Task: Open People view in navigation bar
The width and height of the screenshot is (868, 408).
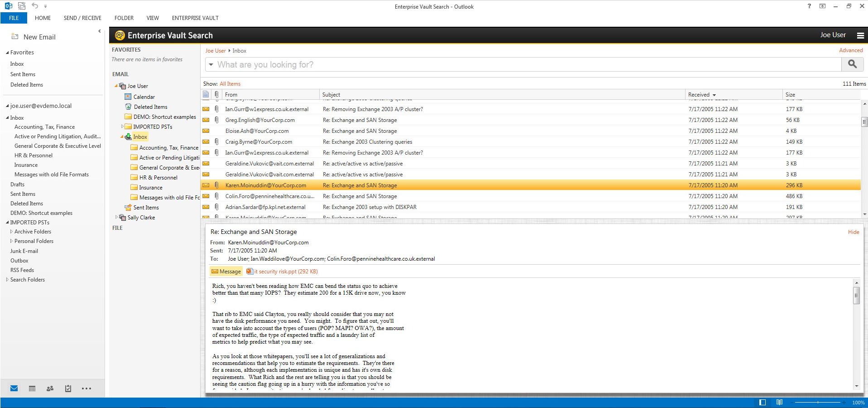Action: click(x=50, y=388)
